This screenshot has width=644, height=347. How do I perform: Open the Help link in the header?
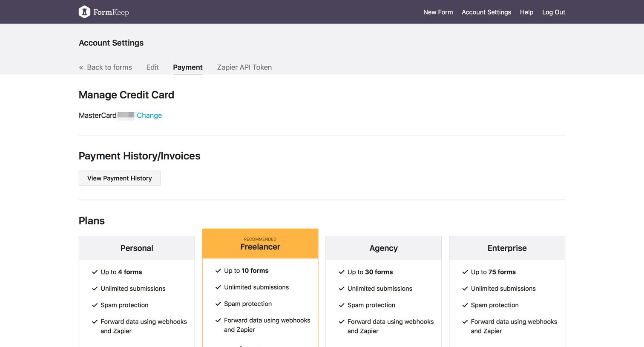(x=526, y=12)
